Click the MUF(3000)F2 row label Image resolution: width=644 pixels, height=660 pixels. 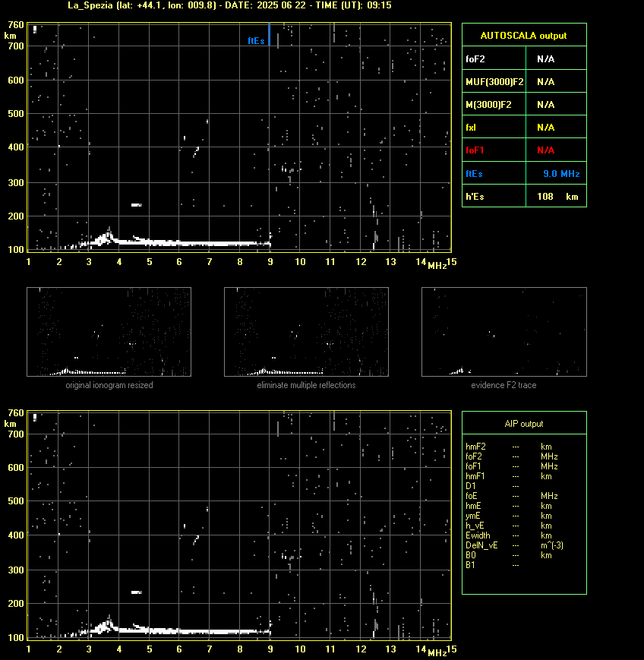tap(494, 82)
